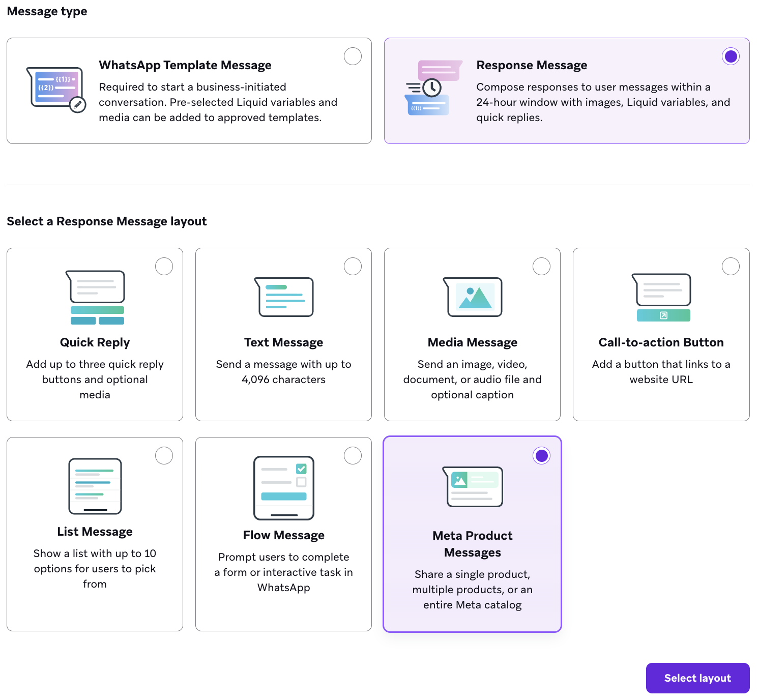Click the List Message list icon
This screenshot has width=758, height=700.
pyautogui.click(x=95, y=487)
